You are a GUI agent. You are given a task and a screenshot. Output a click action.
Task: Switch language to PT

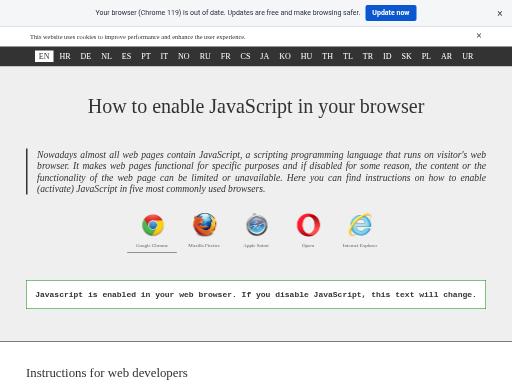coord(146,56)
